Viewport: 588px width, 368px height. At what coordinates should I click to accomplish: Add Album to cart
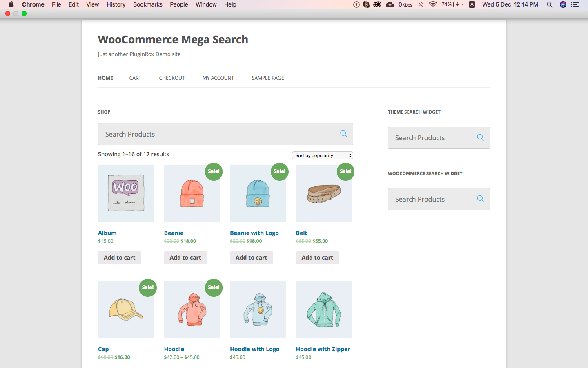click(120, 258)
